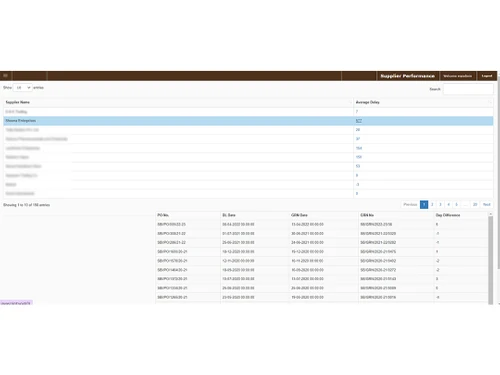
Task: Jump to last page 20 in the pagination
Action: point(475,204)
